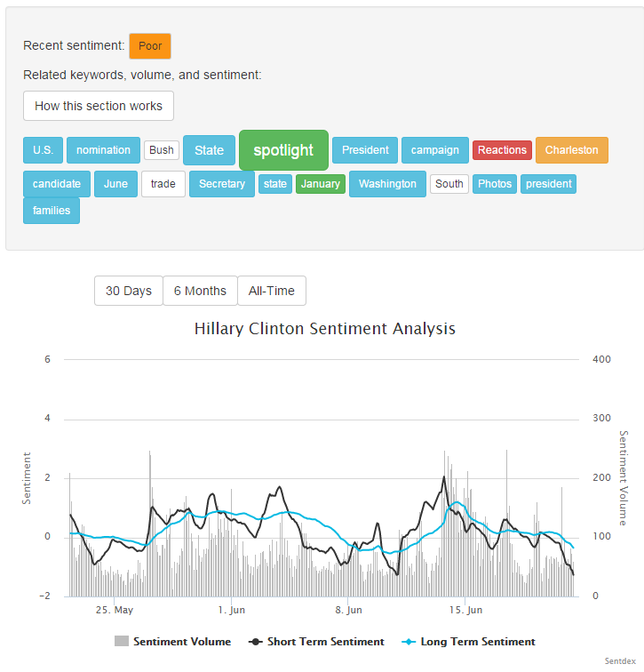The height and width of the screenshot is (672, 644).
Task: Click the orange Poor sentiment badge
Action: click(150, 46)
